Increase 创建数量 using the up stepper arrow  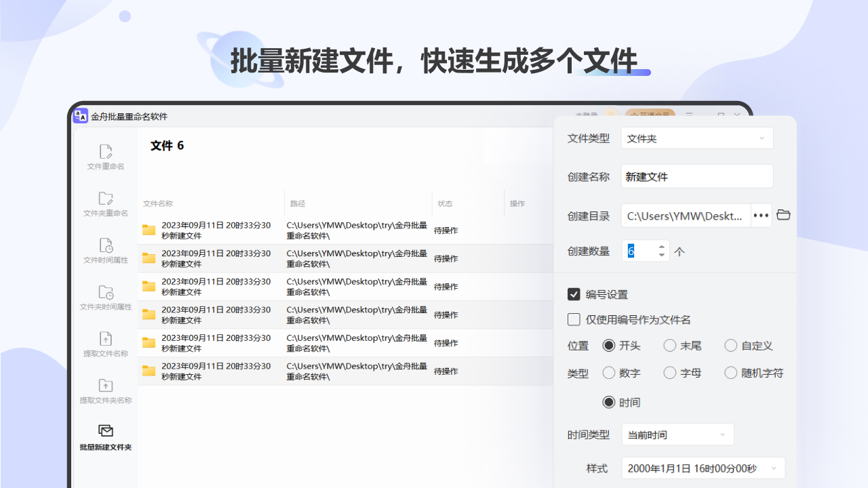click(661, 247)
